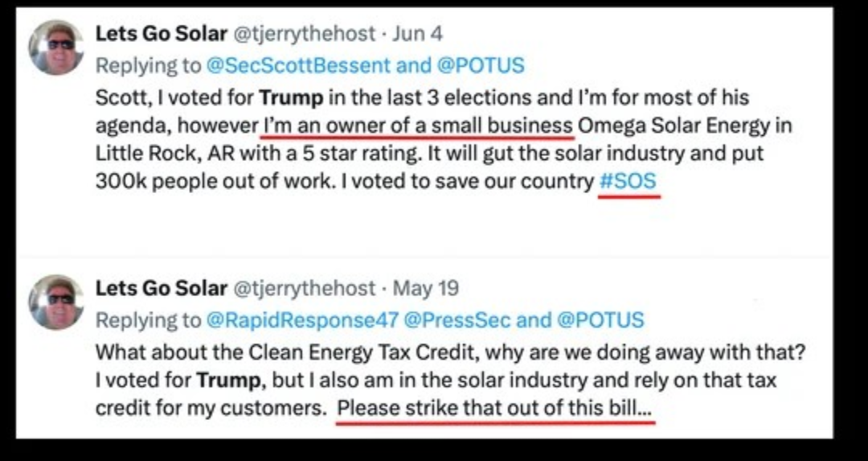
Task: Click the underlined "Please strike that out of this bill" text
Action: coord(495,408)
